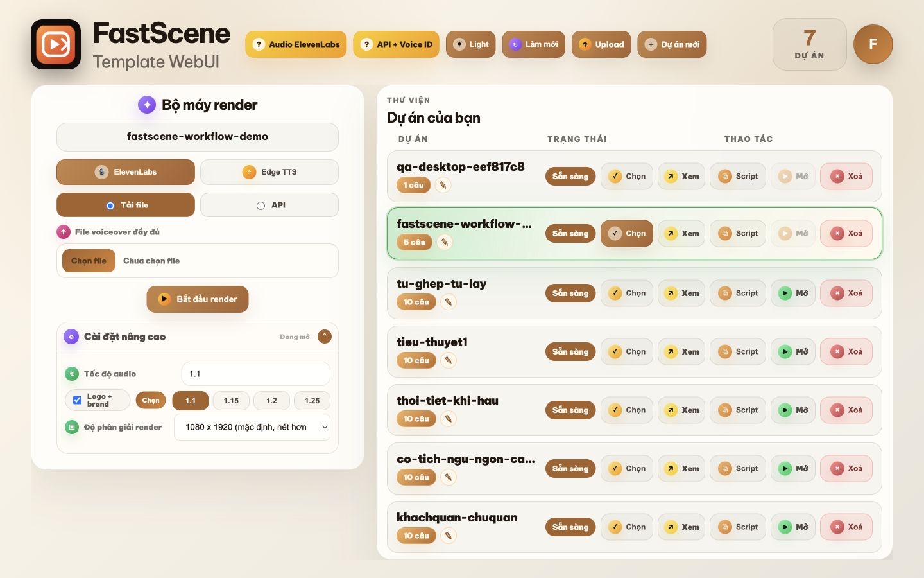
Task: Open API + Voice ID help button
Action: 397,44
